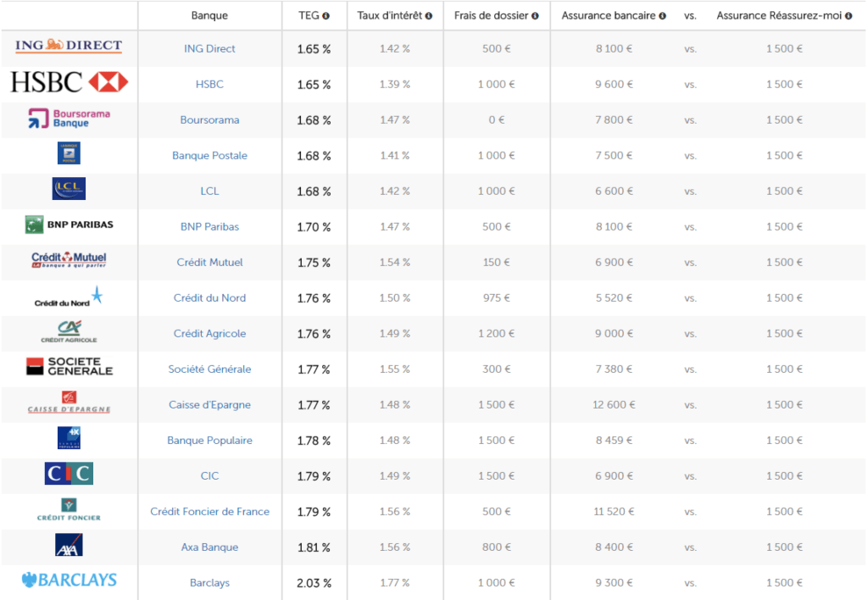Screen dimensions: 868x600
Task: Follow the Crédit Mutuel link
Action: pyautogui.click(x=209, y=263)
